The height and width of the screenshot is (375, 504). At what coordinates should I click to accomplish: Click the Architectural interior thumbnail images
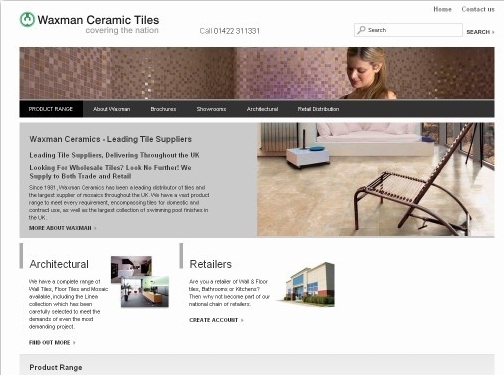click(x=140, y=282)
